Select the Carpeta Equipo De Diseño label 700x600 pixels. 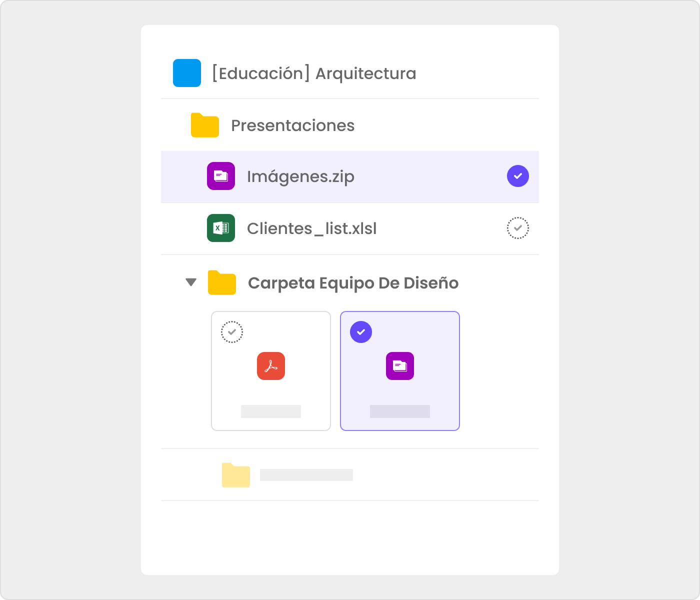353,283
